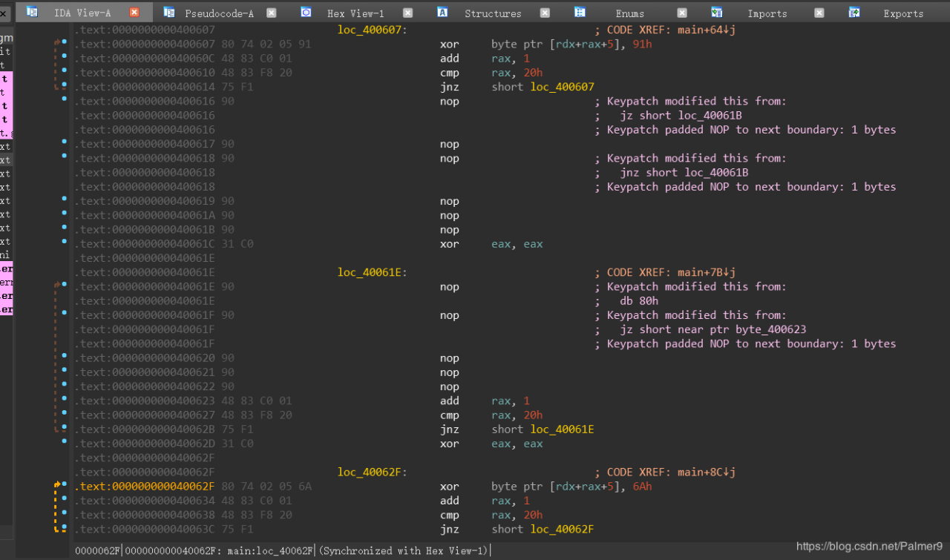Viewport: 950px width, 560px height.
Task: Click the Structures tab icon
Action: click(x=442, y=12)
